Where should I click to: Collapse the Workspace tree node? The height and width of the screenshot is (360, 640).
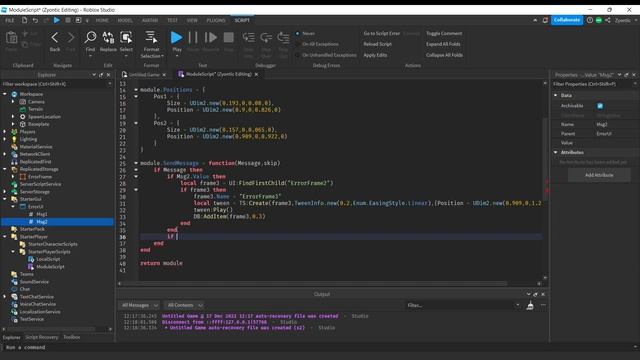pos(5,94)
